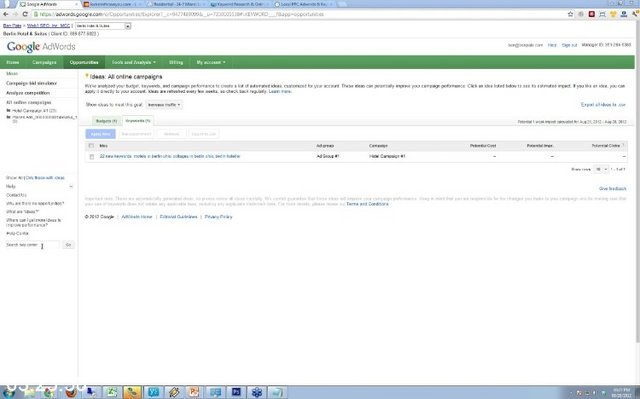This screenshot has height=399, width=640.
Task: Click Contact Us in help sidebar
Action: tap(16, 195)
